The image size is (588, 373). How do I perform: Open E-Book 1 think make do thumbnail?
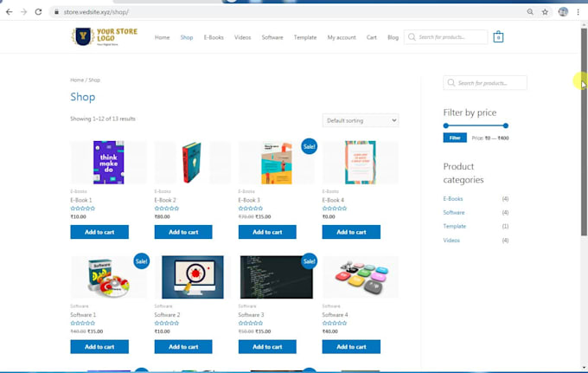(x=108, y=162)
